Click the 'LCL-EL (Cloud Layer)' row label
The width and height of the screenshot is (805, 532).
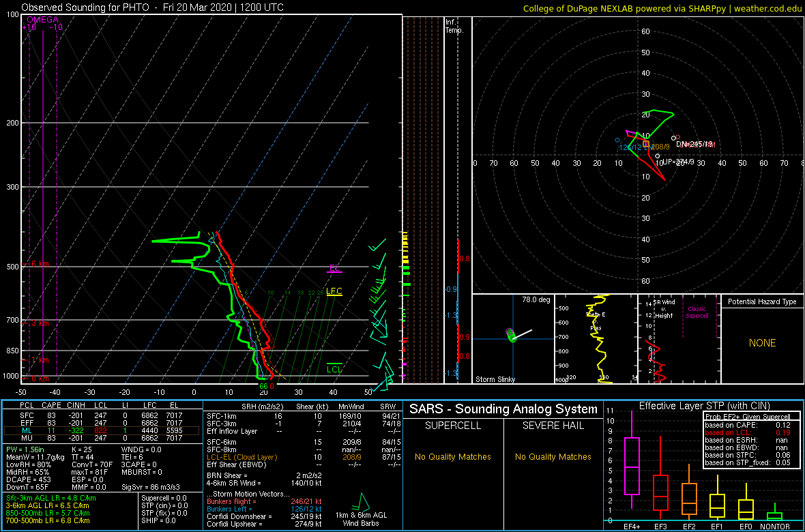[241, 457]
